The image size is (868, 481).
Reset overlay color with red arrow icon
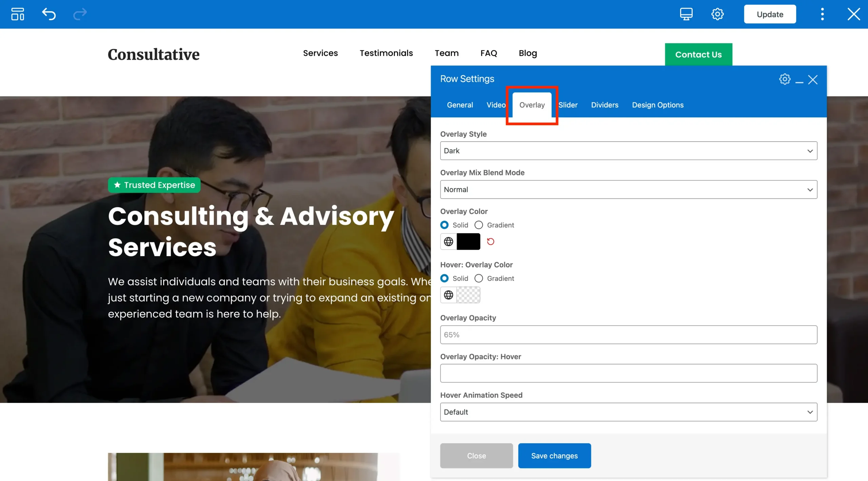coord(490,242)
